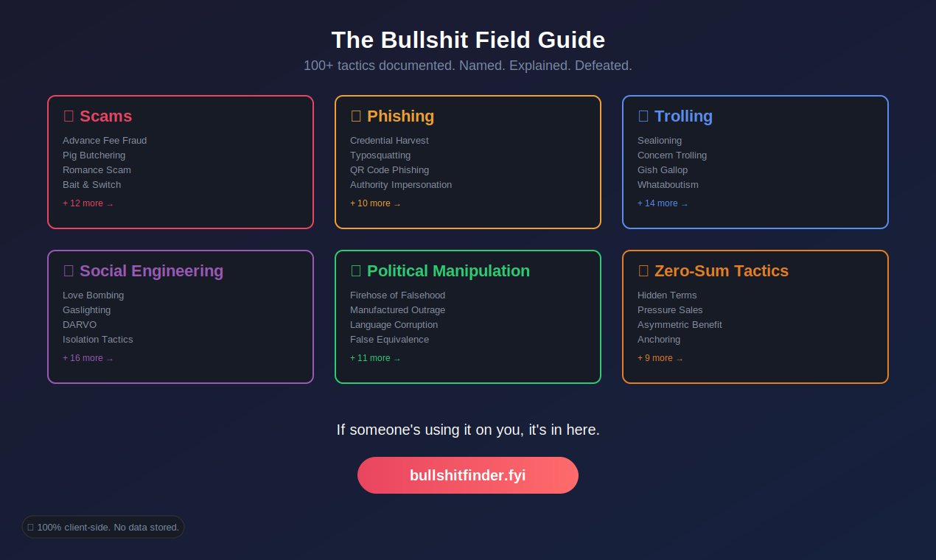The image size is (936, 560).
Task: Select the Gaslighting entry
Action: click(86, 309)
